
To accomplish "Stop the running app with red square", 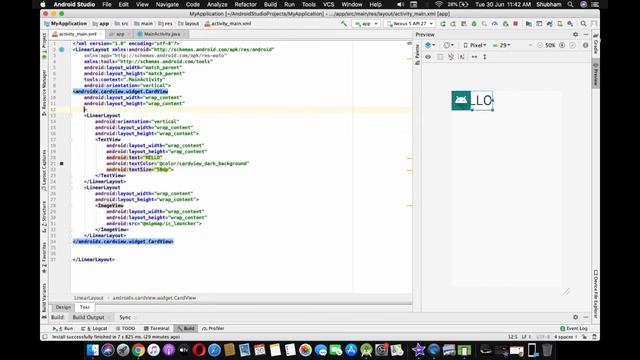I will 516,24.
